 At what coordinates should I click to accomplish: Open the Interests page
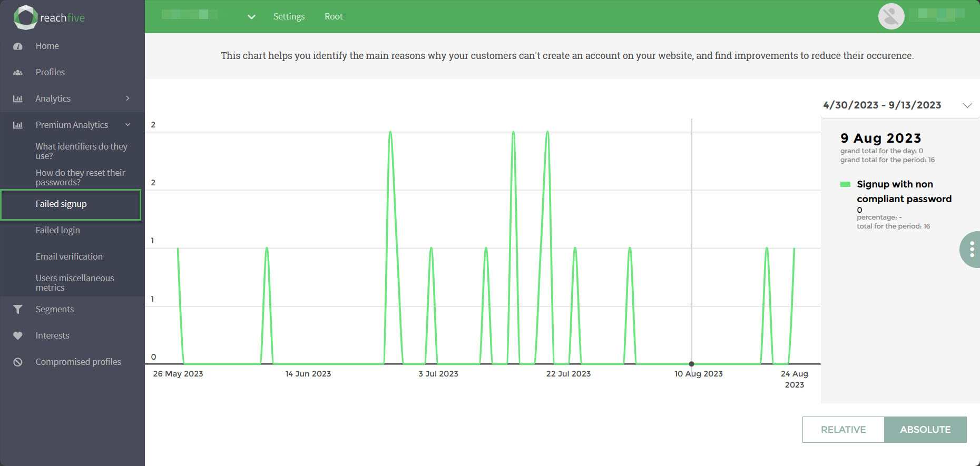(x=52, y=335)
